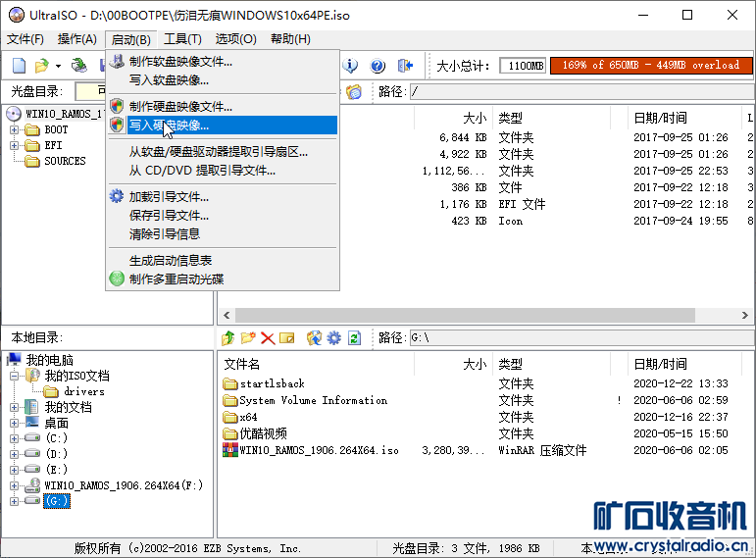The width and height of the screenshot is (756, 558).
Task: Expand the (C:) drive node
Action: coord(14,438)
